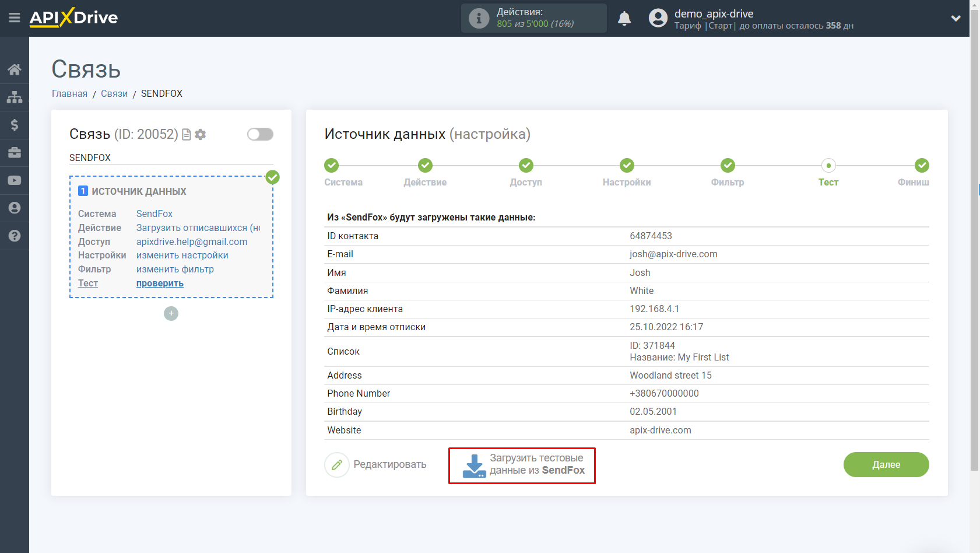Open the help question sidebar icon
Image resolution: width=980 pixels, height=553 pixels.
[15, 236]
